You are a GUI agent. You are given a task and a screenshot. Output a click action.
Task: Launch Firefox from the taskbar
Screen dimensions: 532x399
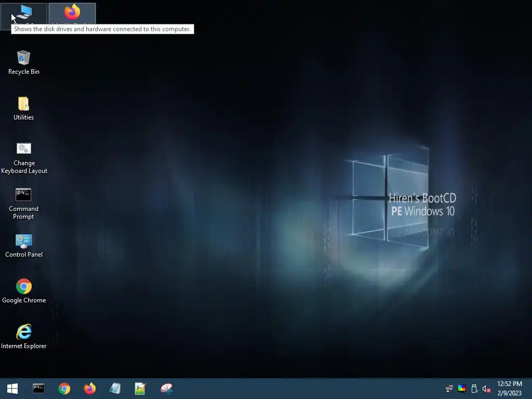[x=90, y=389]
